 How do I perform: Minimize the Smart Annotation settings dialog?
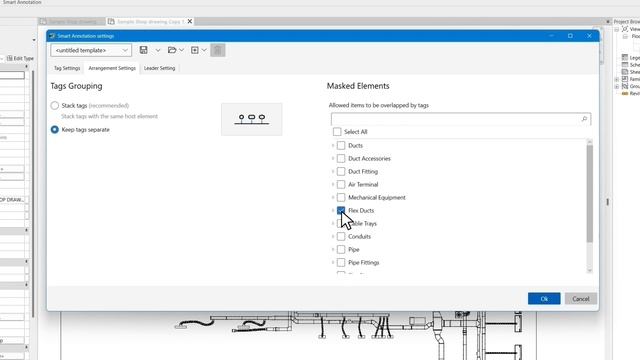[x=551, y=36]
